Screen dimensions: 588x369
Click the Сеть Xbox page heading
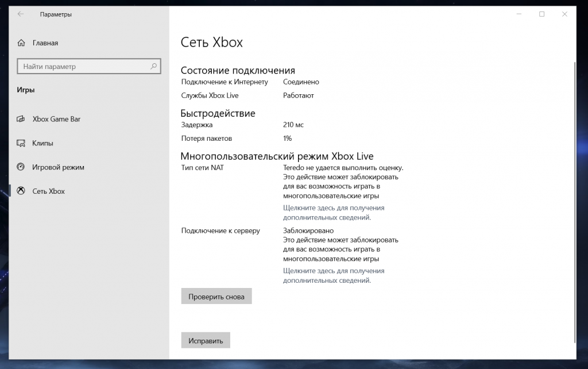[x=211, y=42]
